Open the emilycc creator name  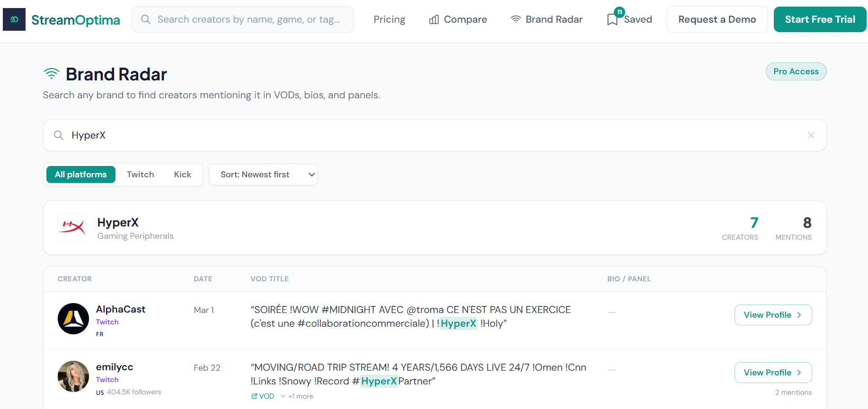click(115, 367)
